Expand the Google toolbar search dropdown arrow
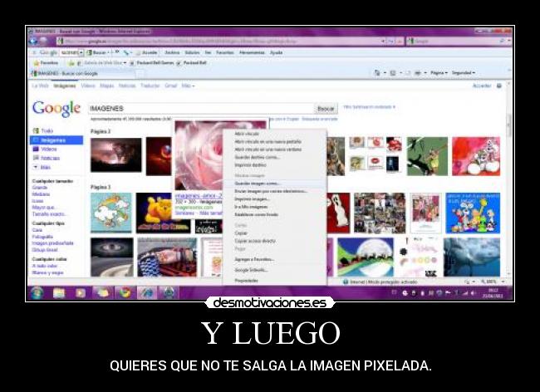The width and height of the screenshot is (540, 392). (81, 52)
